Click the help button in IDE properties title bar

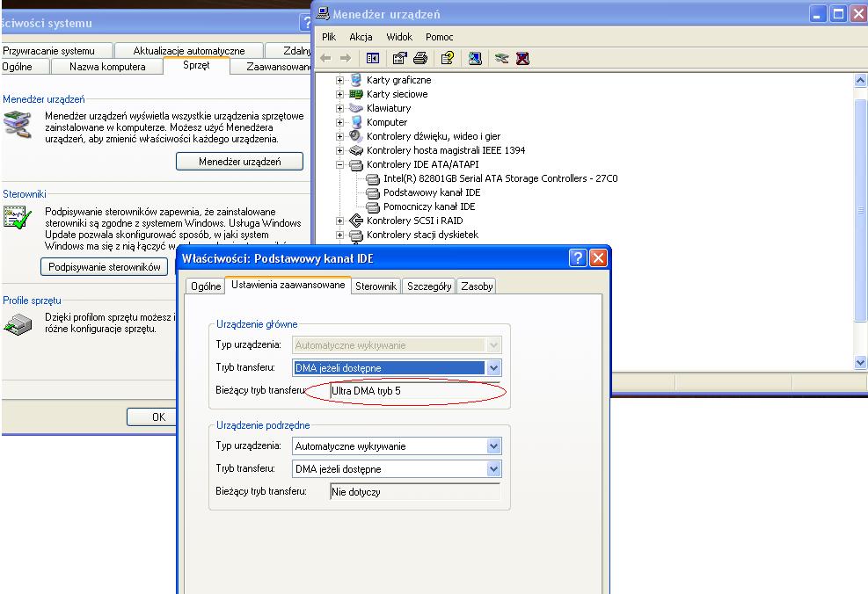(578, 257)
